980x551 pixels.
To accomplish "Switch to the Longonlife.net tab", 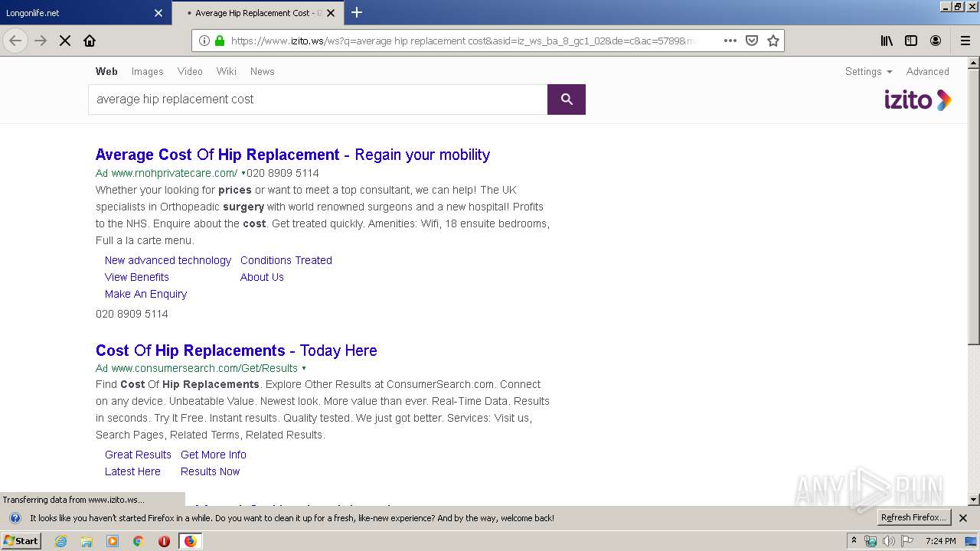I will pos(75,13).
